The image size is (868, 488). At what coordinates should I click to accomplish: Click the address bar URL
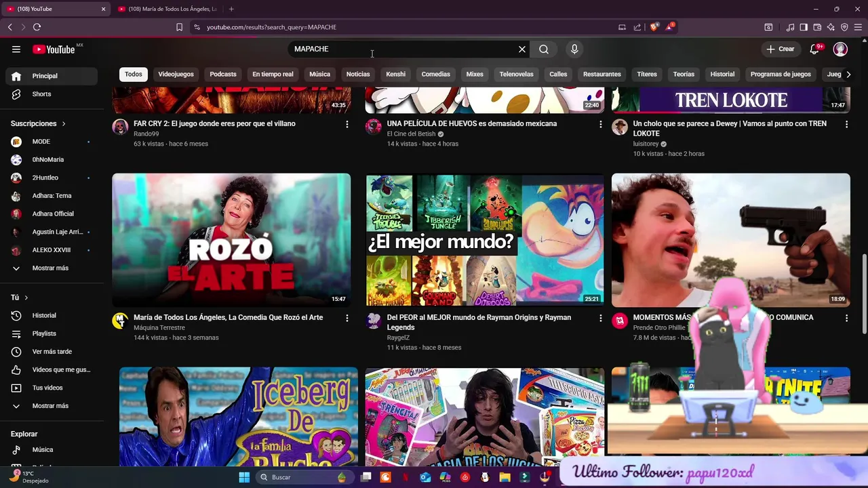tap(271, 27)
